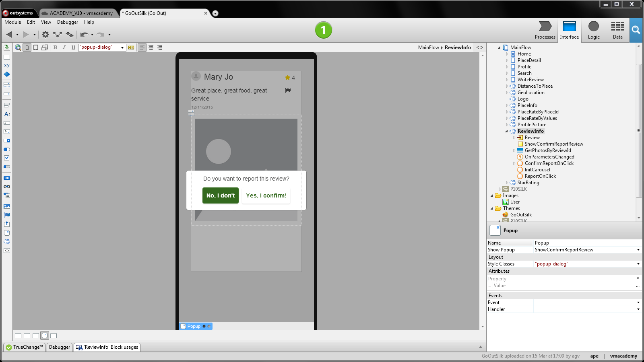Toggle right text alignment
The height and width of the screenshot is (362, 644).
pos(159,47)
